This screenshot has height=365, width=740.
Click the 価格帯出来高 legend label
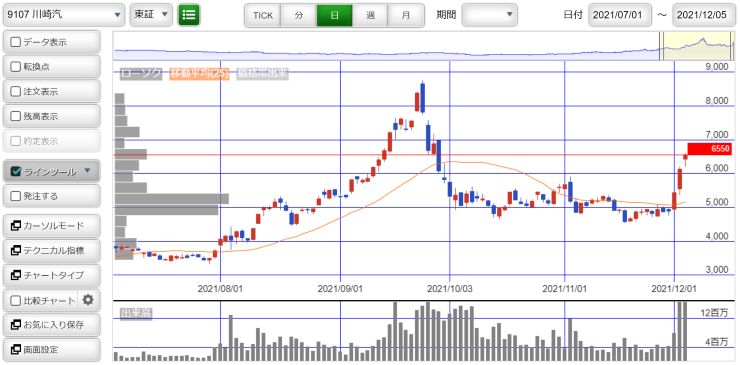(x=262, y=73)
